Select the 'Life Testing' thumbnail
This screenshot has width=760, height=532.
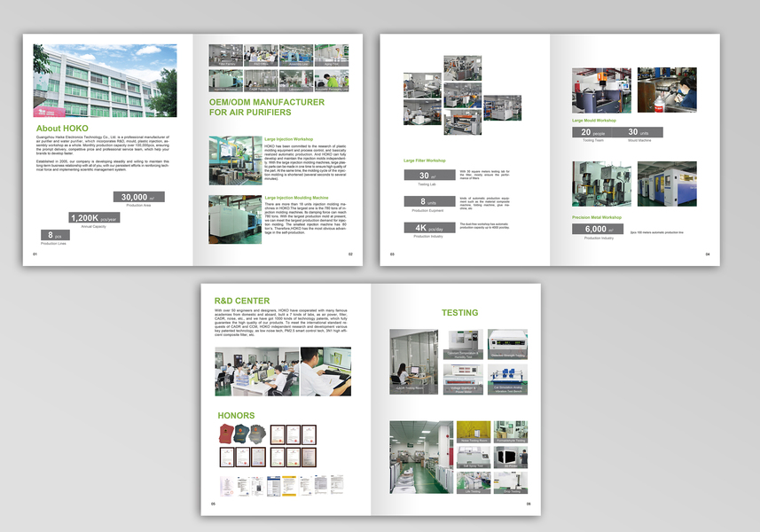(x=474, y=483)
